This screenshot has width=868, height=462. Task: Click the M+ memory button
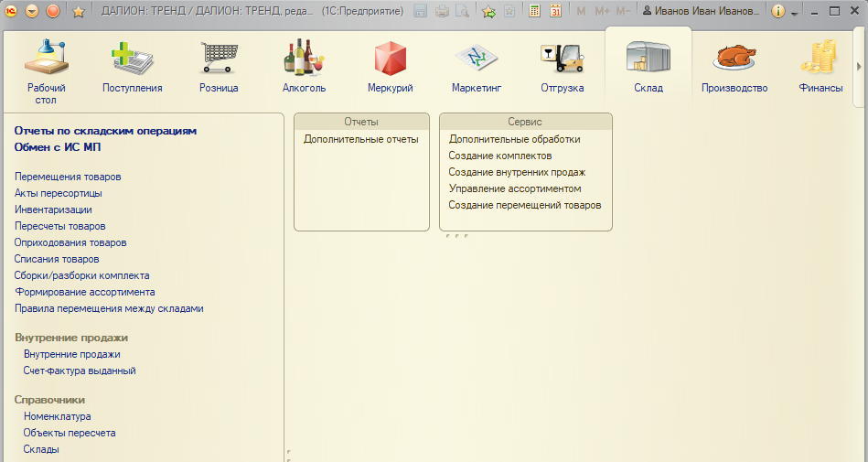[x=602, y=11]
